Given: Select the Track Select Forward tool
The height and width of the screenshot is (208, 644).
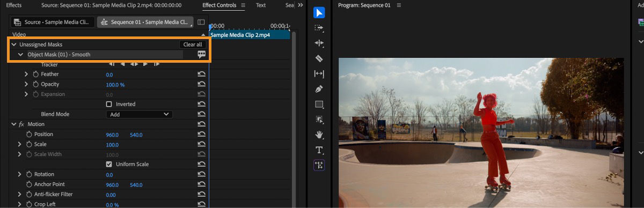Looking at the screenshot, I should pos(319,27).
